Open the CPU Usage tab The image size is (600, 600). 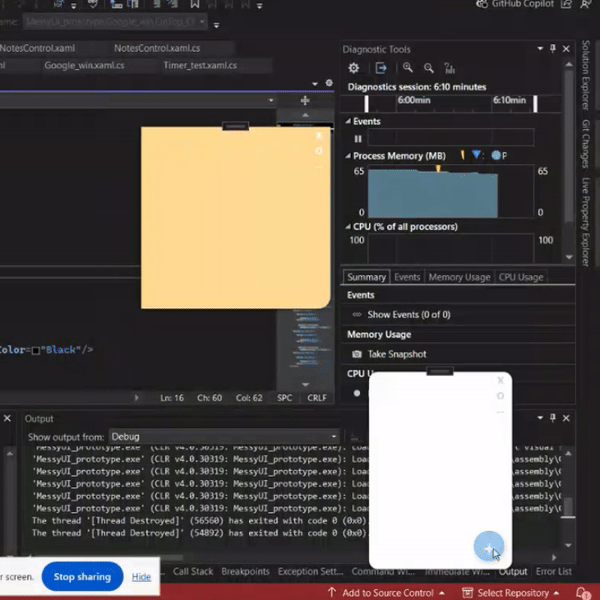521,277
